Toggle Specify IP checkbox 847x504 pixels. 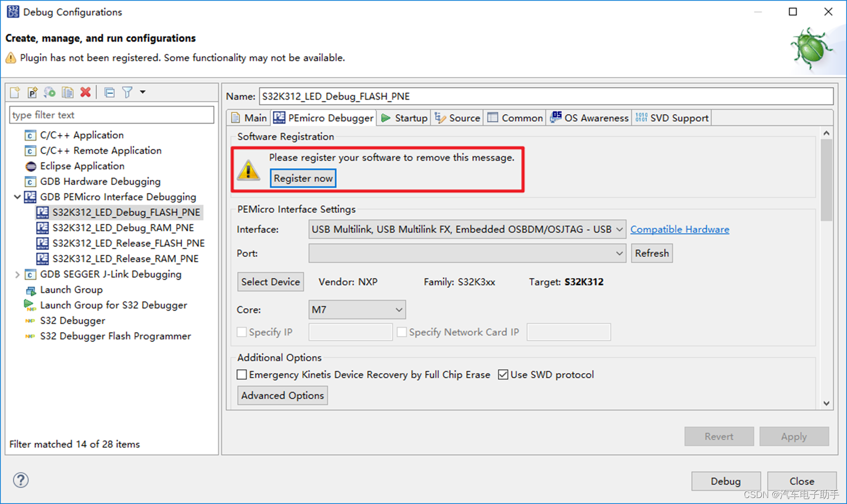pyautogui.click(x=242, y=332)
